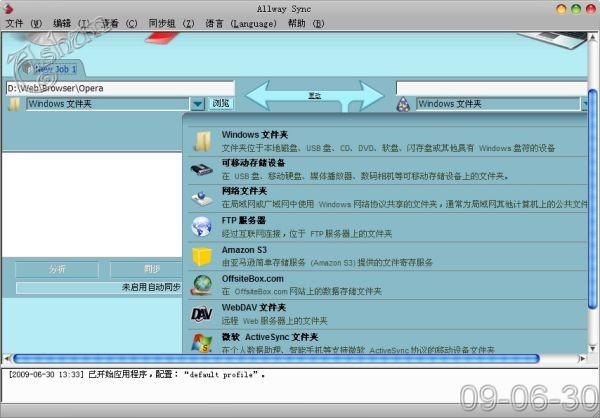Click the log entry about default profile

(136, 375)
